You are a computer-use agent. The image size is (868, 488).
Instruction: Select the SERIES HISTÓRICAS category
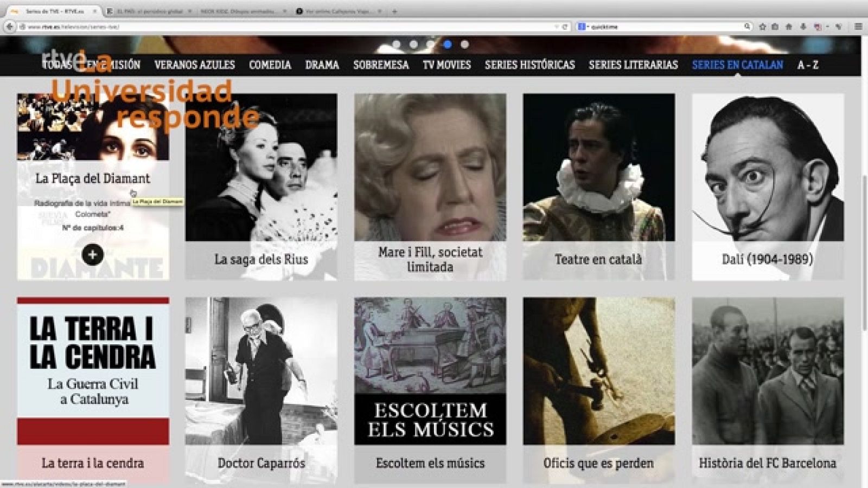529,65
